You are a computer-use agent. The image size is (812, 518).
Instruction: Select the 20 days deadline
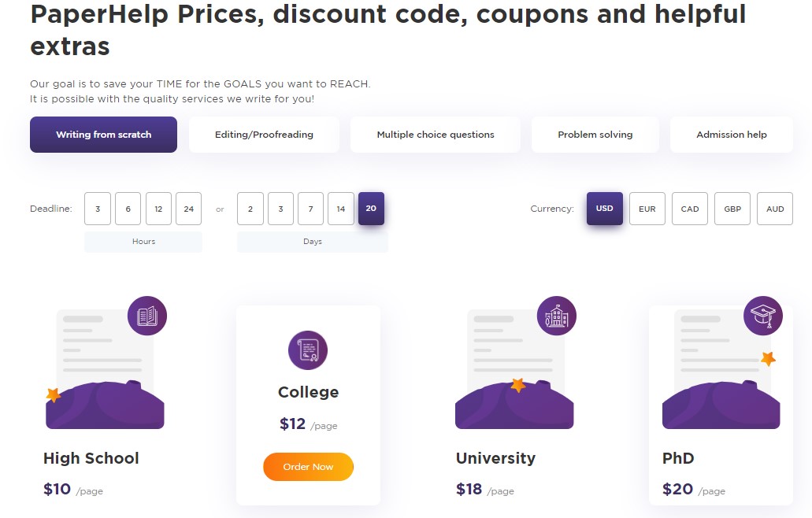pyautogui.click(x=371, y=209)
